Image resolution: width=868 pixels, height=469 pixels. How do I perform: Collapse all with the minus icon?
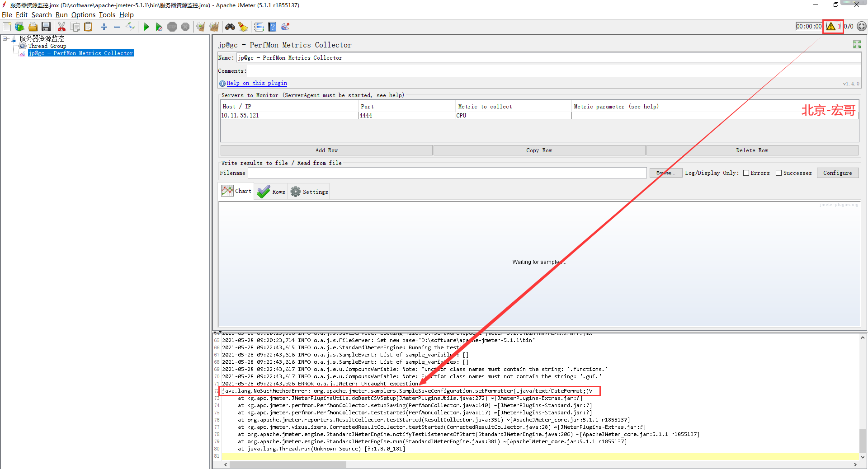coord(117,27)
